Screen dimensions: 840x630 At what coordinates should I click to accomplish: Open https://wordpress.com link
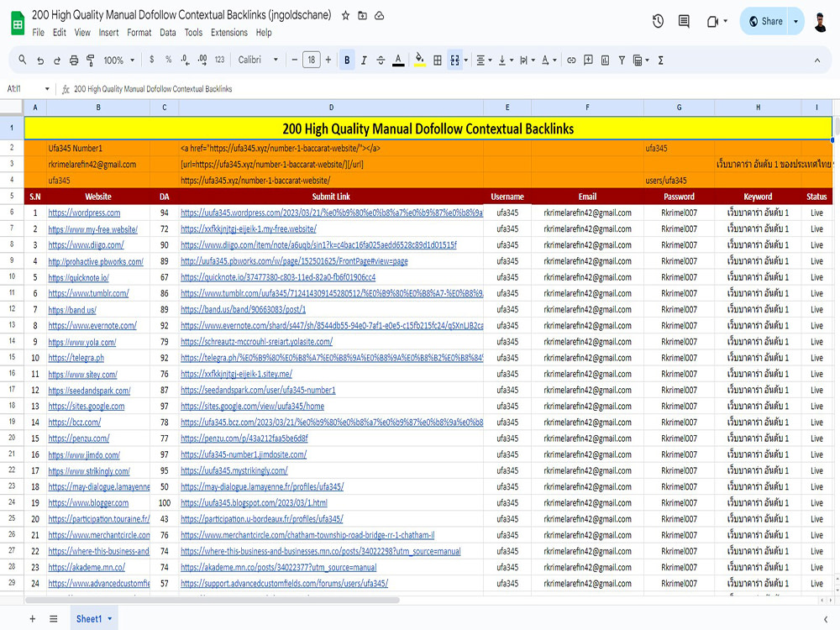click(x=84, y=213)
